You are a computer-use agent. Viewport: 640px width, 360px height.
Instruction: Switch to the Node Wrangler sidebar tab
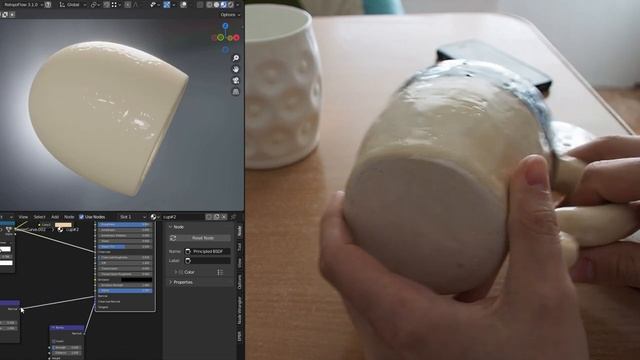click(239, 310)
